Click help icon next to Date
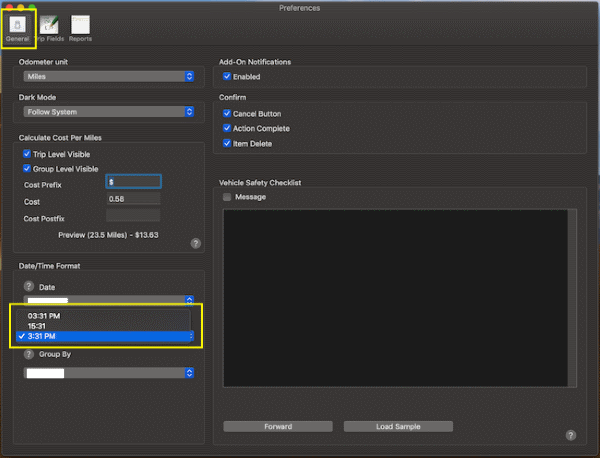Image resolution: width=600 pixels, height=458 pixels. pyautogui.click(x=29, y=287)
